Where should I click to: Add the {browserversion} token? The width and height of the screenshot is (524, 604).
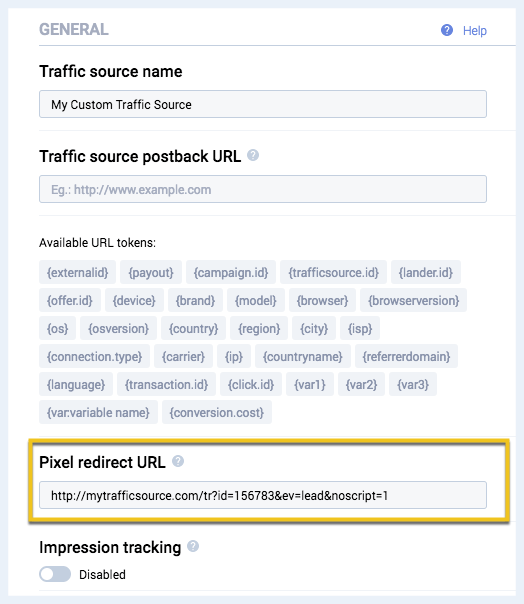[x=413, y=300]
